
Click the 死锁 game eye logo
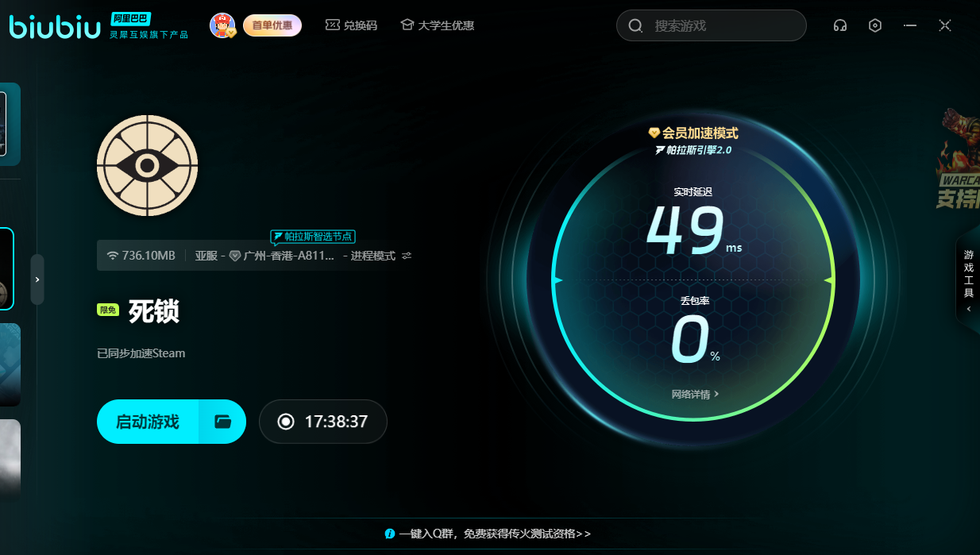point(147,166)
